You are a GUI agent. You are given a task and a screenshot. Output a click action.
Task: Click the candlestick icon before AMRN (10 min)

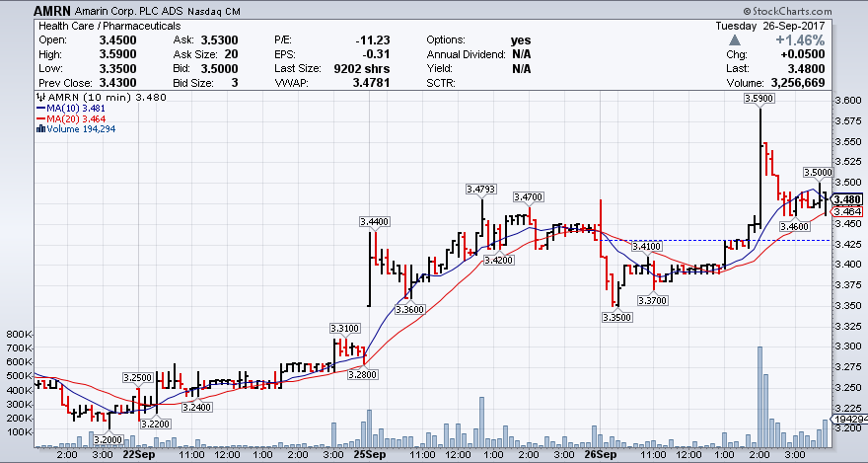point(38,97)
